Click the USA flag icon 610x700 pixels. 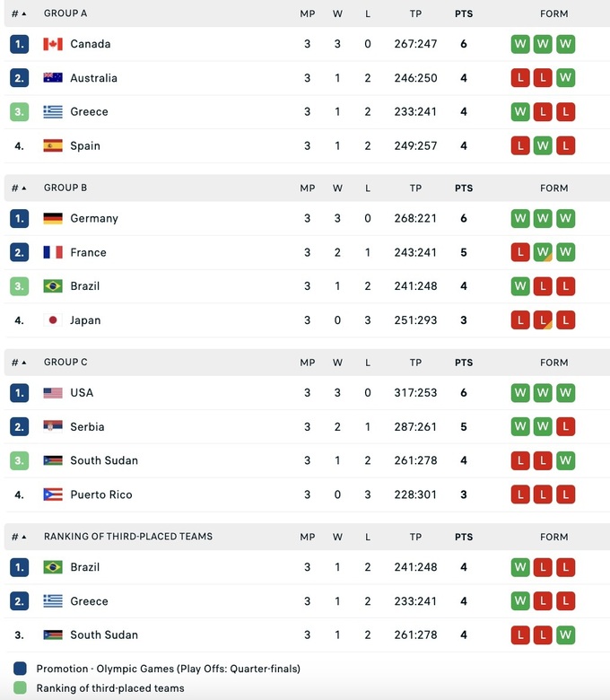53,393
